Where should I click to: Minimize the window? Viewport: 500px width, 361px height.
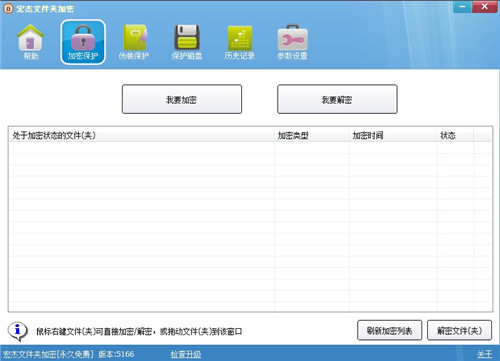click(462, 7)
